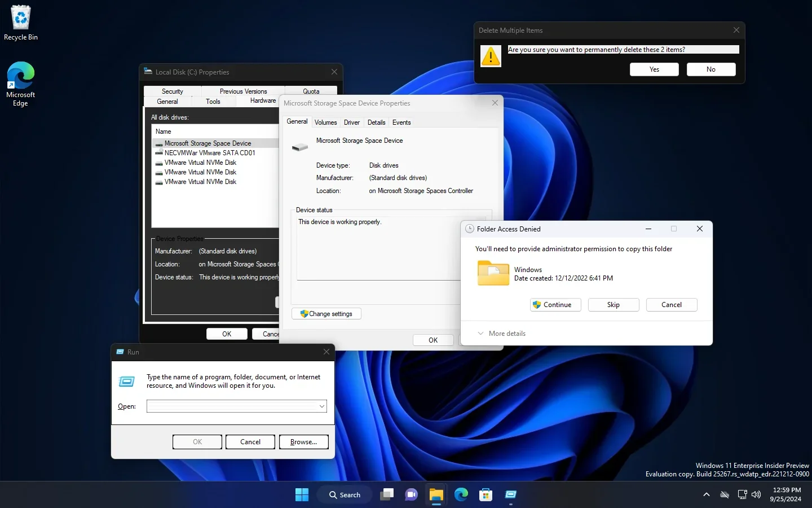The image size is (812, 508).
Task: Select NECVMWar VMware SATA CD01 drive
Action: 210,153
